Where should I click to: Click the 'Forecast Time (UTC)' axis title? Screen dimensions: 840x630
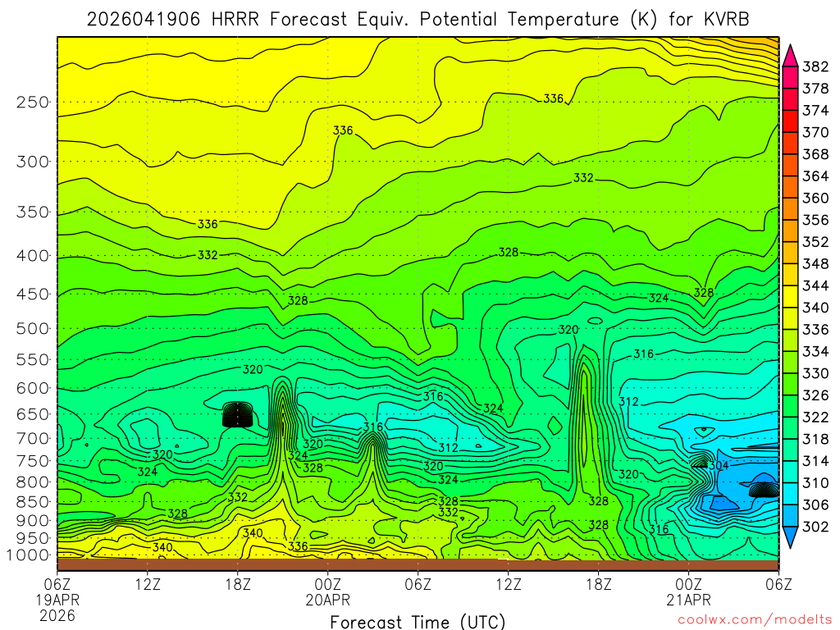click(x=418, y=622)
